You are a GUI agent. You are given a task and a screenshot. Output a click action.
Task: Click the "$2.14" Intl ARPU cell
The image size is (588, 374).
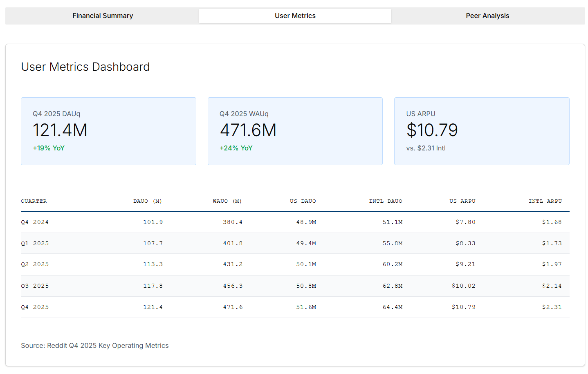[x=552, y=286]
